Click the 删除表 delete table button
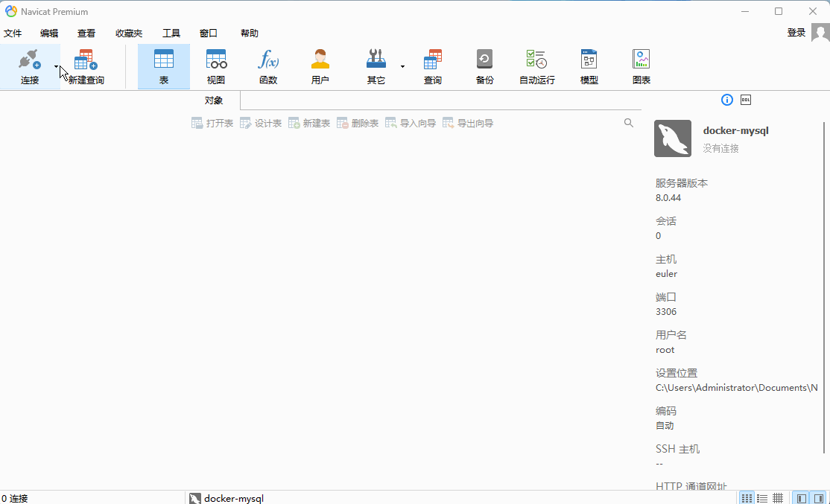 pyautogui.click(x=358, y=124)
